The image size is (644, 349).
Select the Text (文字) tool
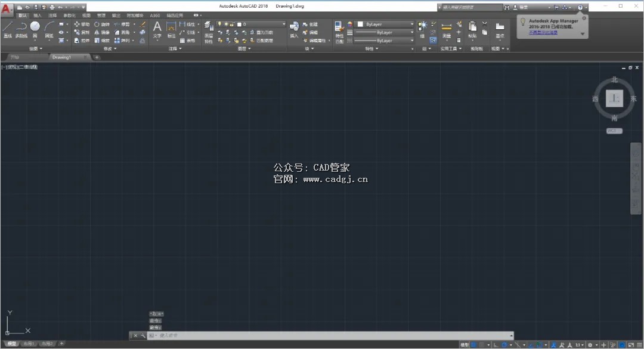click(x=157, y=30)
